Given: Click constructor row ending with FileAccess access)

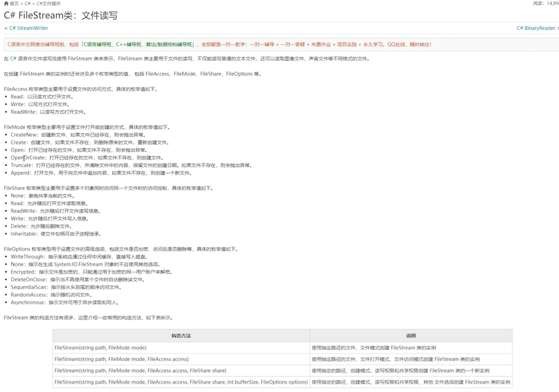Looking at the screenshot, I should (x=122, y=359).
